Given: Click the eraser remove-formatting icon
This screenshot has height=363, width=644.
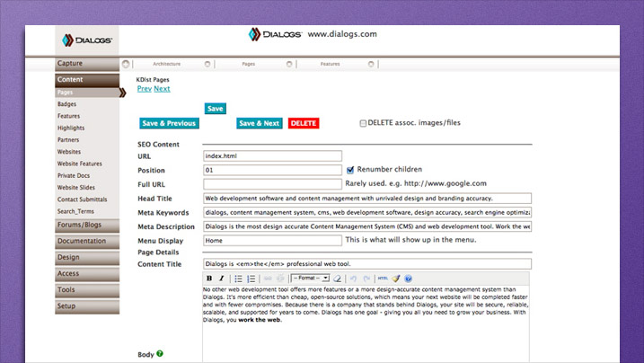Looking at the screenshot, I should [337, 279].
